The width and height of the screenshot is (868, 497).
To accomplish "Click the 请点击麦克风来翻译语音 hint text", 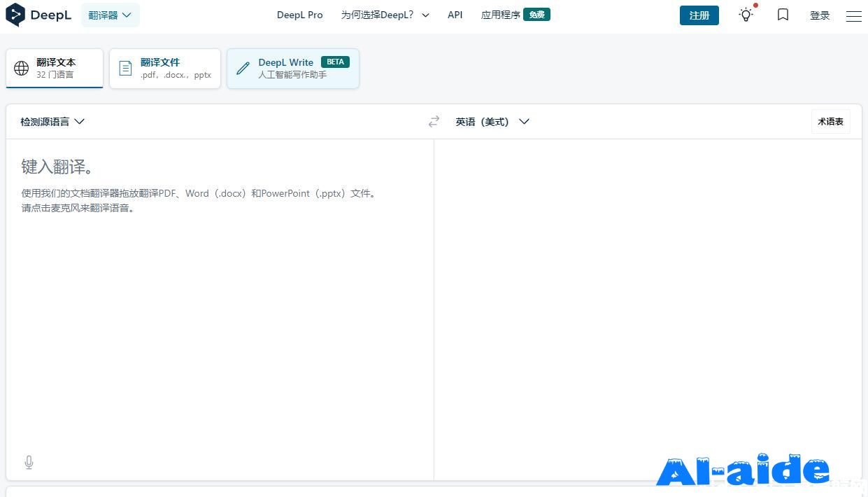I will pyautogui.click(x=78, y=208).
